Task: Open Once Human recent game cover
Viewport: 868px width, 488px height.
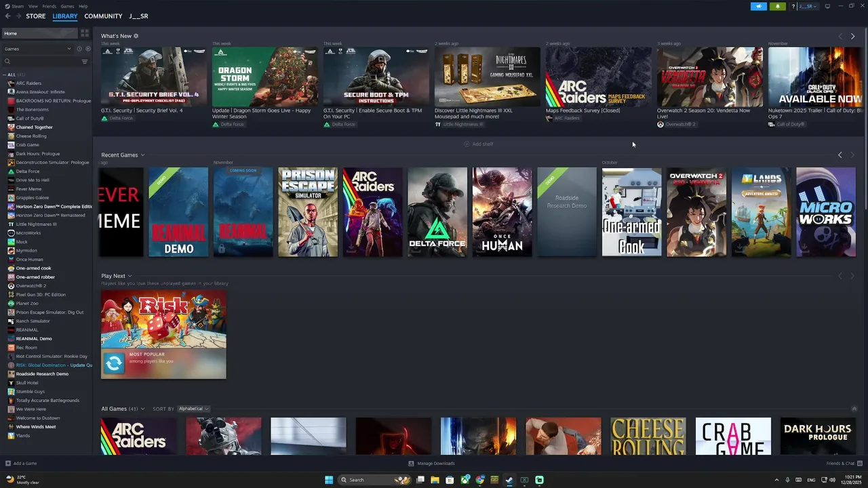Action: 502,212
